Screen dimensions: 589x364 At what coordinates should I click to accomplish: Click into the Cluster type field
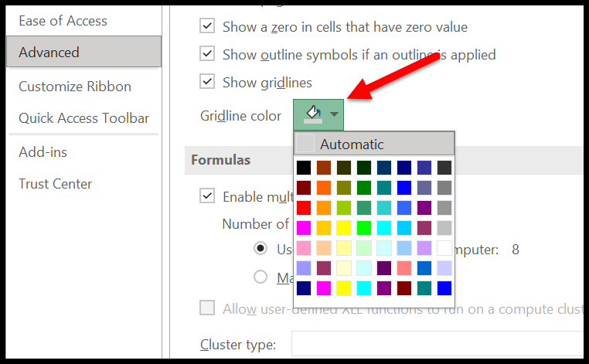click(437, 344)
